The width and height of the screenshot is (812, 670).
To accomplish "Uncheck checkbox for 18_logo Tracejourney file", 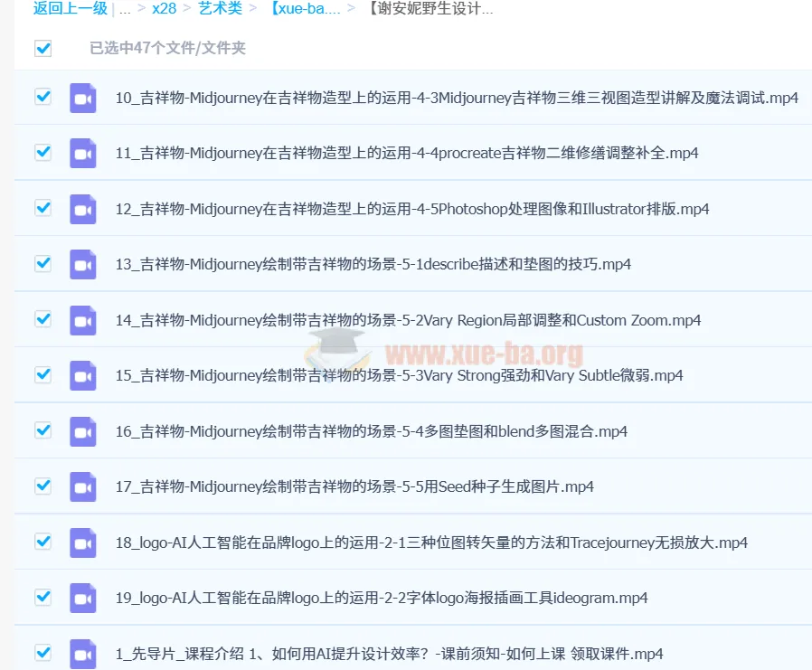I will (x=42, y=542).
